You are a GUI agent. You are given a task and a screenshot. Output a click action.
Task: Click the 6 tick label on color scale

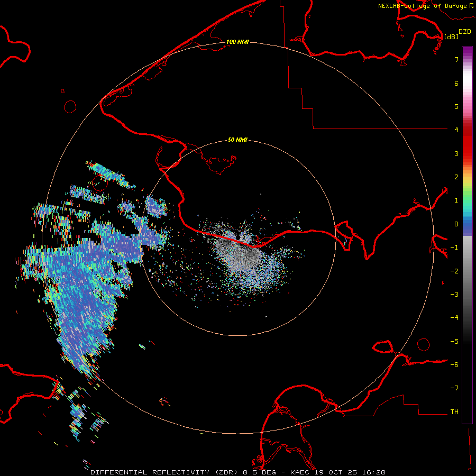click(456, 83)
